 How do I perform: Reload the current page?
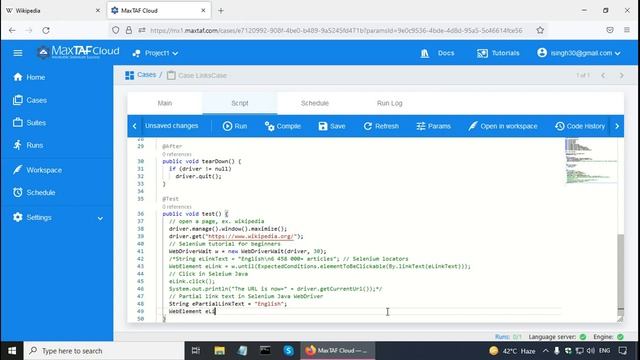(x=46, y=30)
